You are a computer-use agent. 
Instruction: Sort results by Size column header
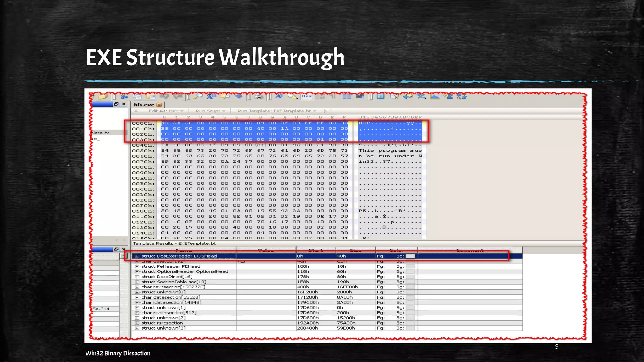click(356, 250)
